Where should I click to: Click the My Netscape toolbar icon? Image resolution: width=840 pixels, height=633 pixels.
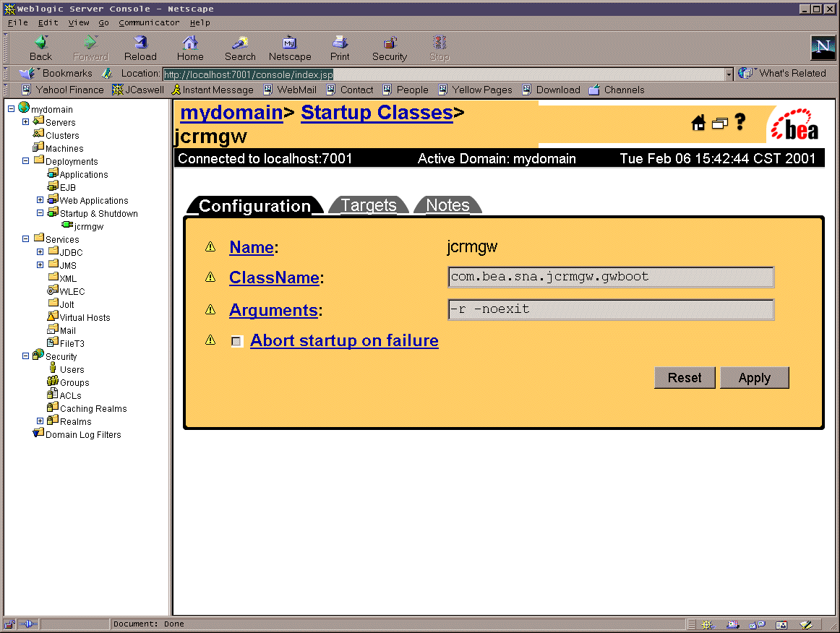(x=290, y=43)
